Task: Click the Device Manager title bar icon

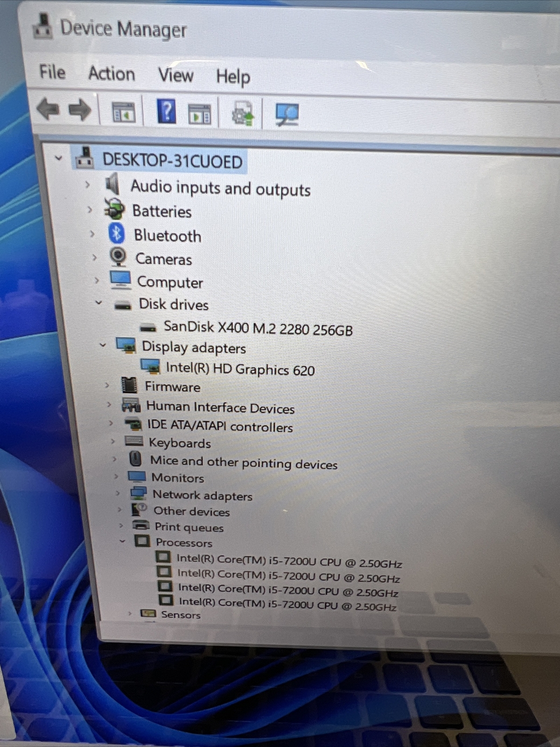Action: pyautogui.click(x=43, y=26)
